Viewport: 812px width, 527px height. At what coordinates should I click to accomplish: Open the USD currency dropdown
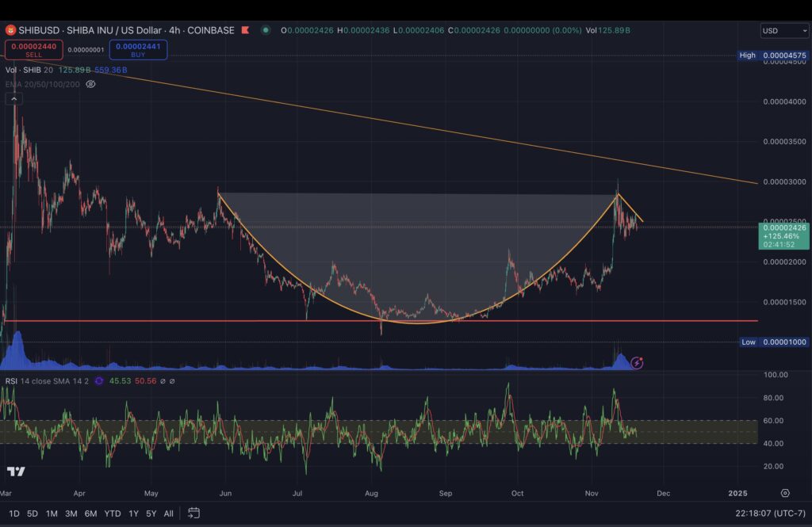[782, 30]
